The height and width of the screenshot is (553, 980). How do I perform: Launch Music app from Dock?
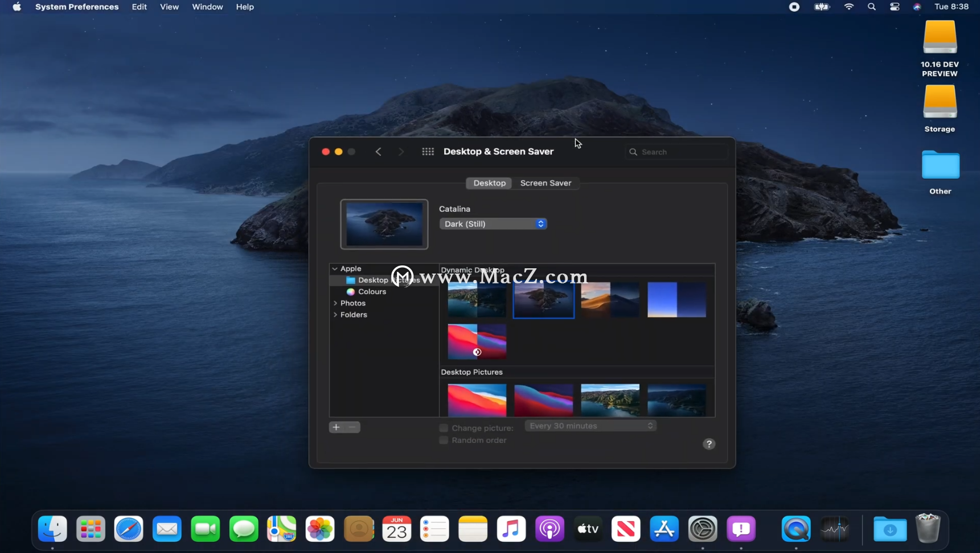(x=511, y=529)
